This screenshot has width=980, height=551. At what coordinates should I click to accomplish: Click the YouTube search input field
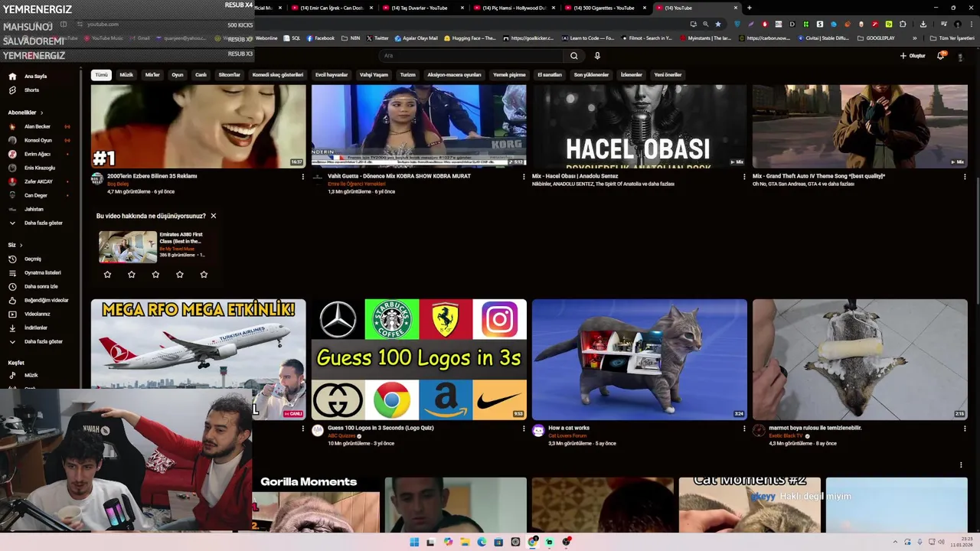pyautogui.click(x=472, y=56)
